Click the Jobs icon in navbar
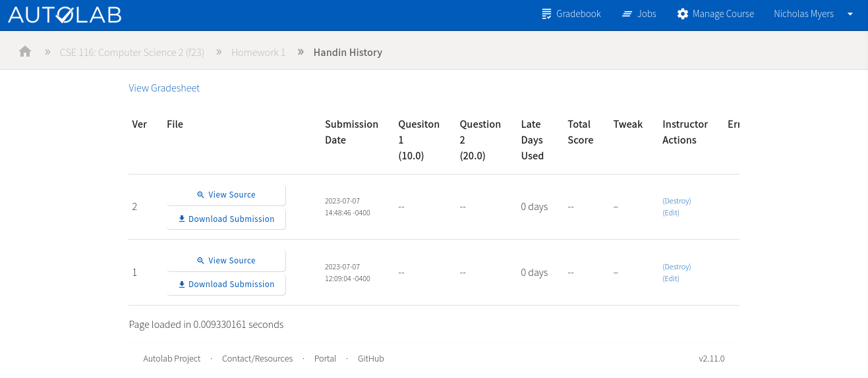 coord(627,14)
